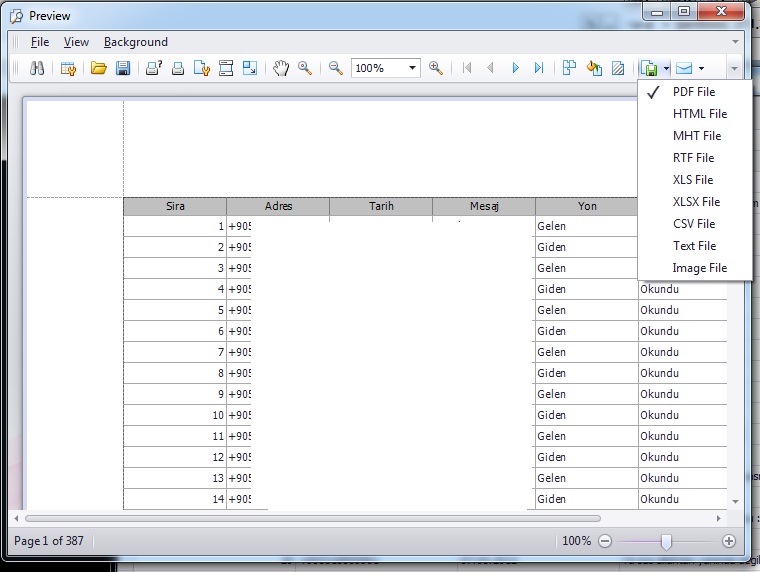
Task: Open the Search binoculars tool
Action: tap(37, 68)
